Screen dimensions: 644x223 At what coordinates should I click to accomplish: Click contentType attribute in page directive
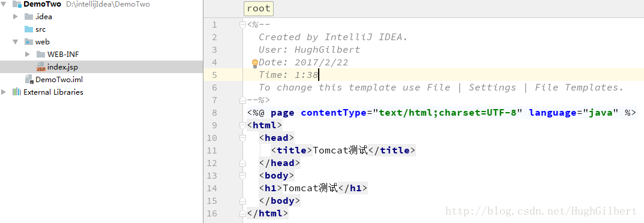click(334, 113)
